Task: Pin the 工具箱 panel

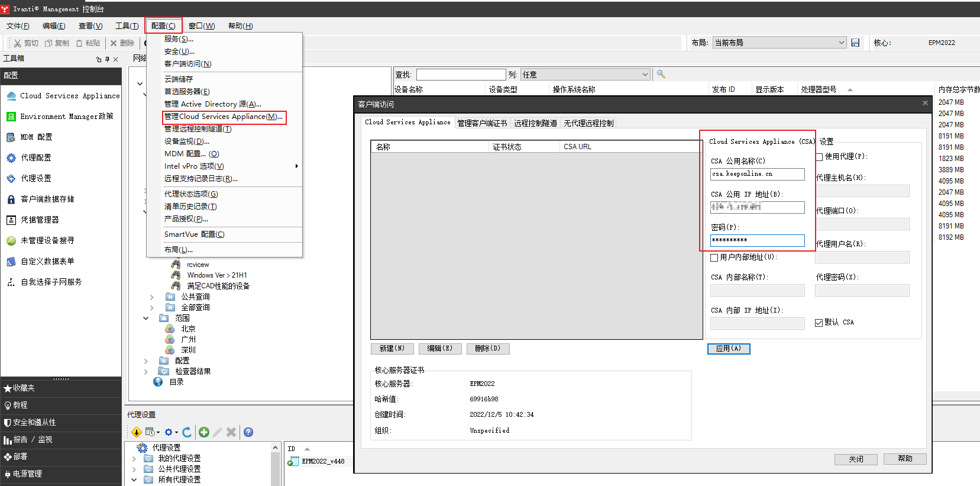Action: point(107,59)
